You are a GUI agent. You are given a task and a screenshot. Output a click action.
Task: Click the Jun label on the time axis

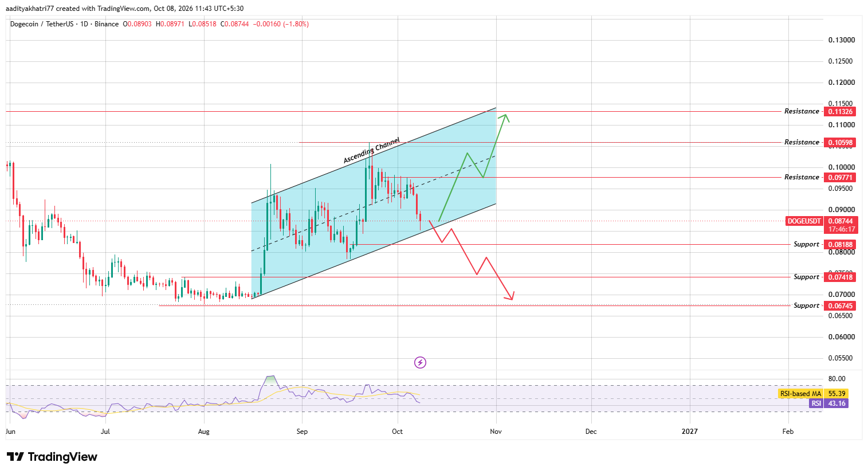11,432
